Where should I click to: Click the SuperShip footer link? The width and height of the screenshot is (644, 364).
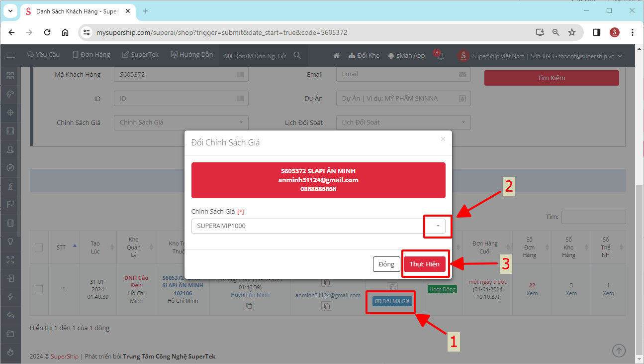click(x=65, y=357)
